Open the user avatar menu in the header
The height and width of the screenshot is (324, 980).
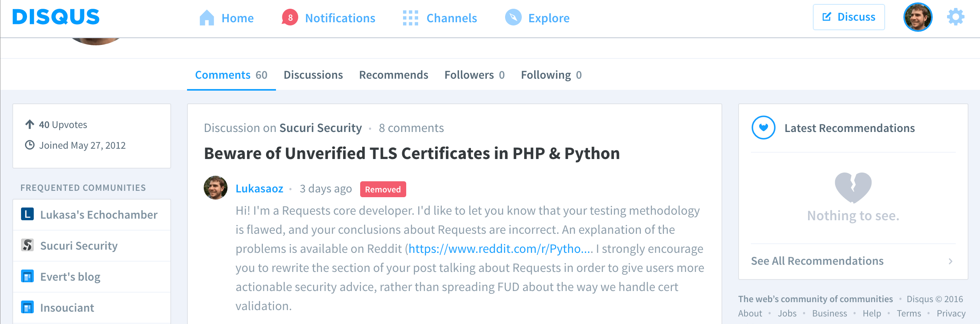click(918, 17)
